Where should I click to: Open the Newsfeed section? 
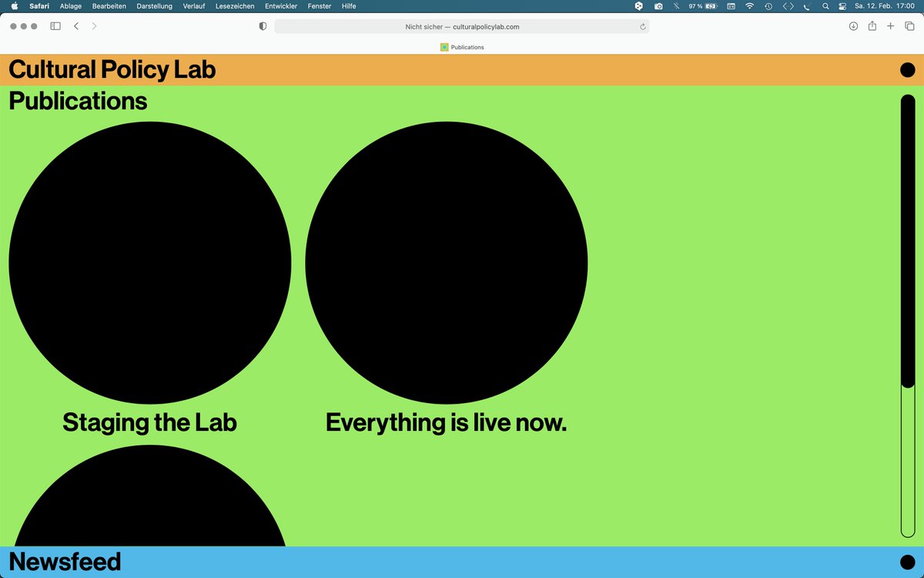click(x=65, y=562)
